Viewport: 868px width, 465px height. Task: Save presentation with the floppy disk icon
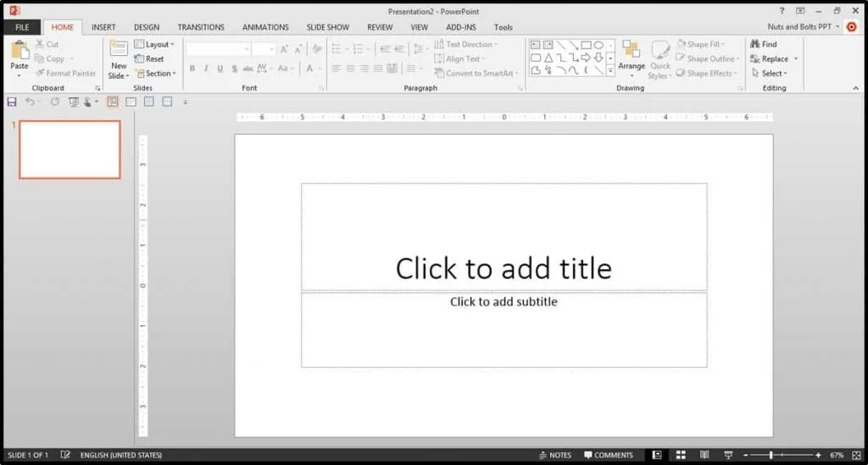[12, 102]
